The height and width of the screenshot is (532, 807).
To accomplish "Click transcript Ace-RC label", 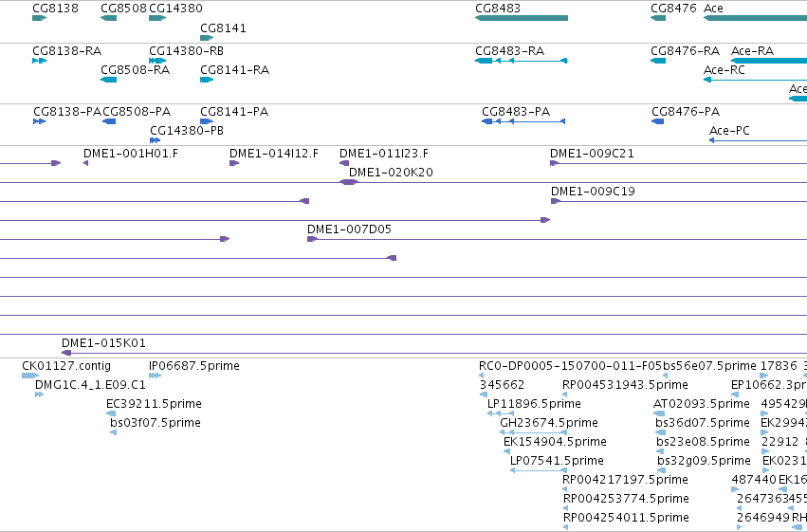I will coord(724,70).
